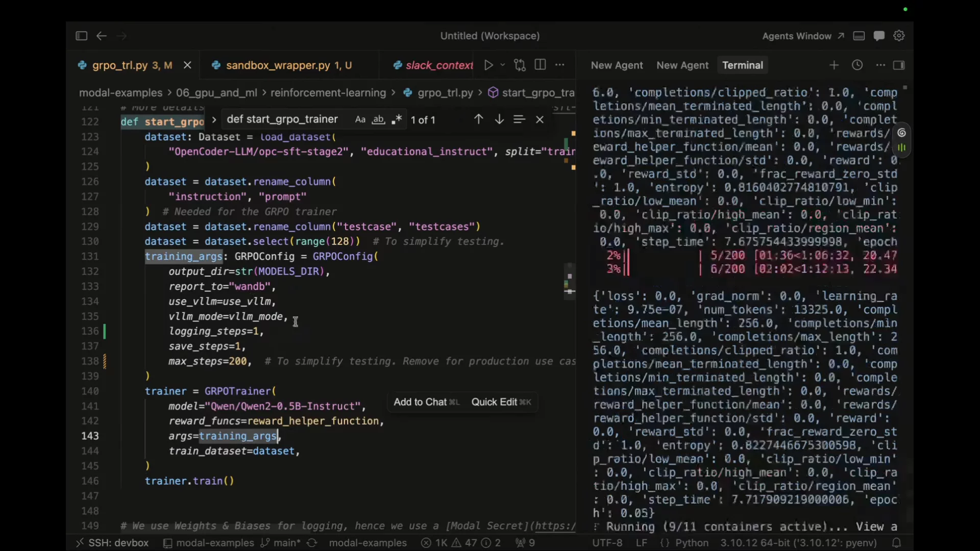Open the chat bubble panel icon
The height and width of the screenshot is (551, 980).
coord(879,36)
